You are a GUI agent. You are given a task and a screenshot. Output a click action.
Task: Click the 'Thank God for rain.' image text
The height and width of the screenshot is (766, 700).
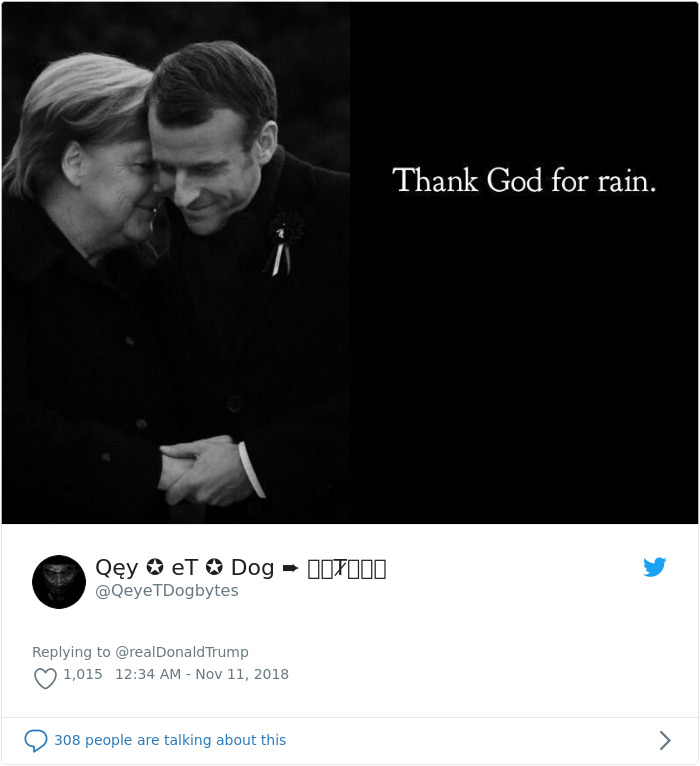click(524, 180)
